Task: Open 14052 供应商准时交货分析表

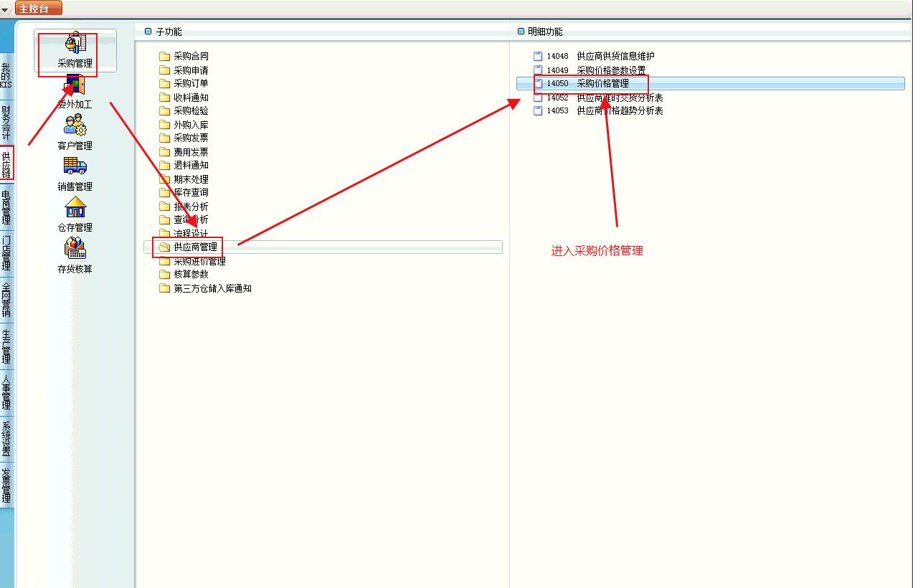Action: coord(598,98)
